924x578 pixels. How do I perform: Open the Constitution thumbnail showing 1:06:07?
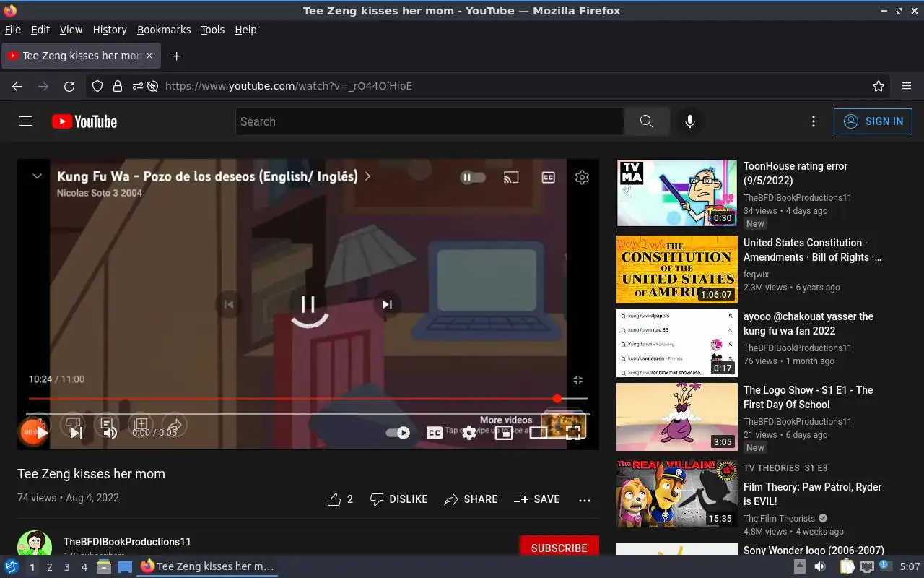click(676, 269)
